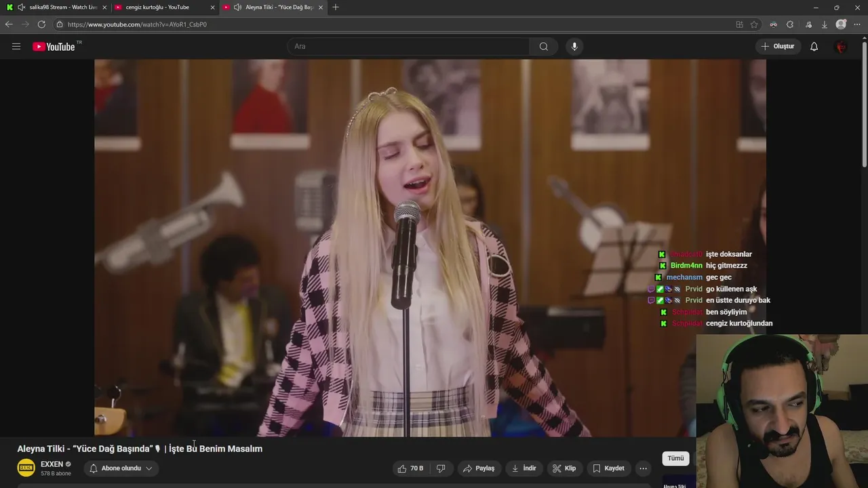Screen dimensions: 868x488
Task: Save video with Kaydet button
Action: pyautogui.click(x=608, y=468)
